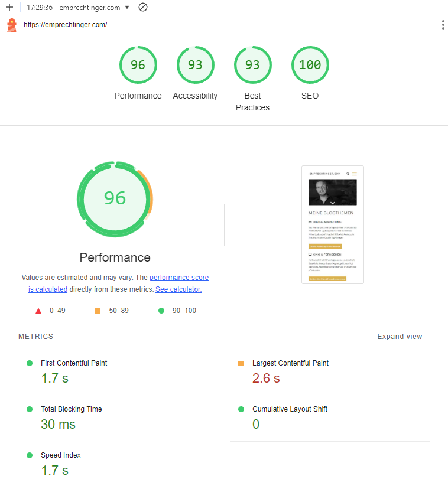Click the orange square 50–89 legend icon
Image resolution: width=448 pixels, height=486 pixels.
(98, 311)
